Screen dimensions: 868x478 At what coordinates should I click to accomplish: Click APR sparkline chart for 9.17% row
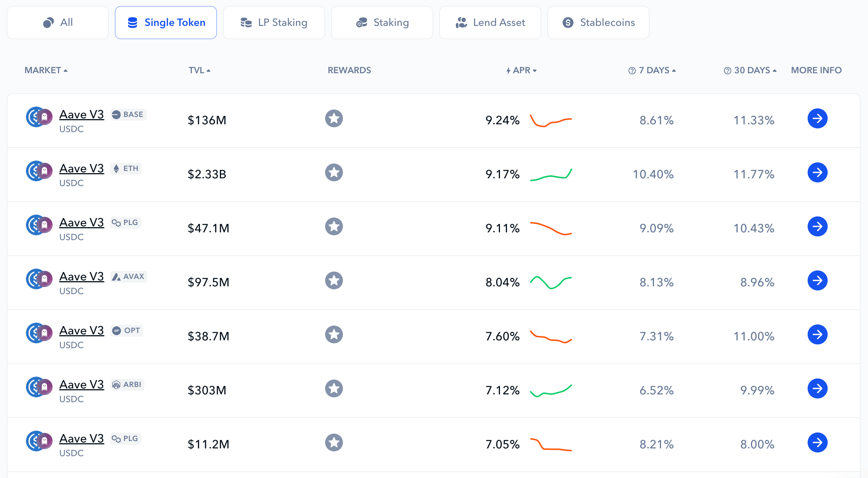(551, 175)
